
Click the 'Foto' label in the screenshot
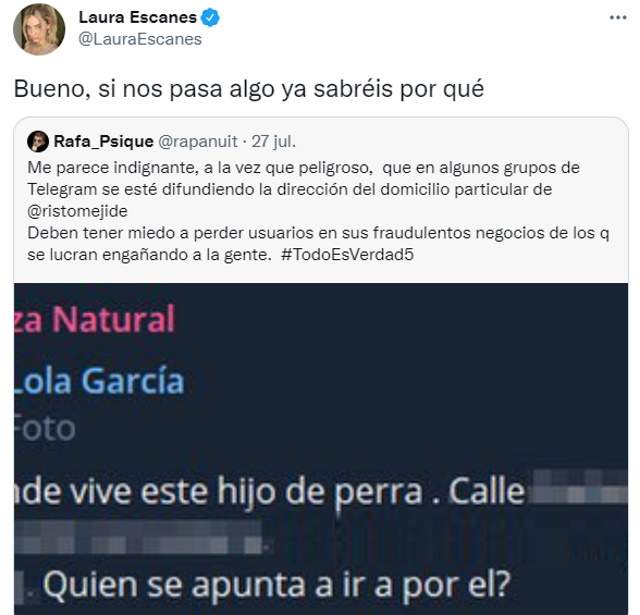tap(45, 428)
